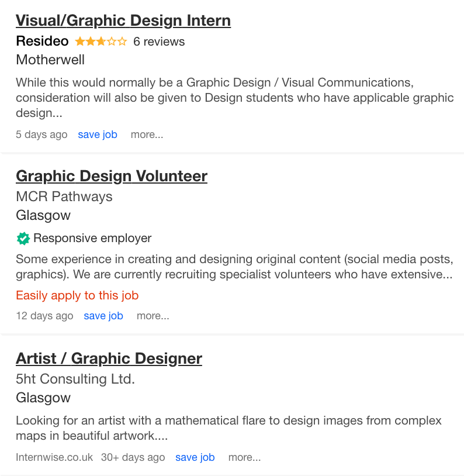464x476 pixels.
Task: Save the Graphic Design Volunteer job
Action: point(103,315)
